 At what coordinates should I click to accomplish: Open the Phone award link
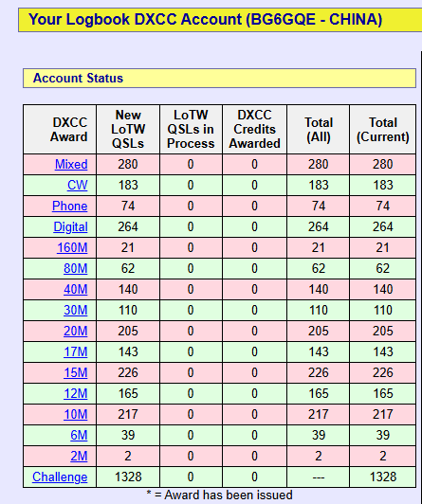click(x=70, y=206)
